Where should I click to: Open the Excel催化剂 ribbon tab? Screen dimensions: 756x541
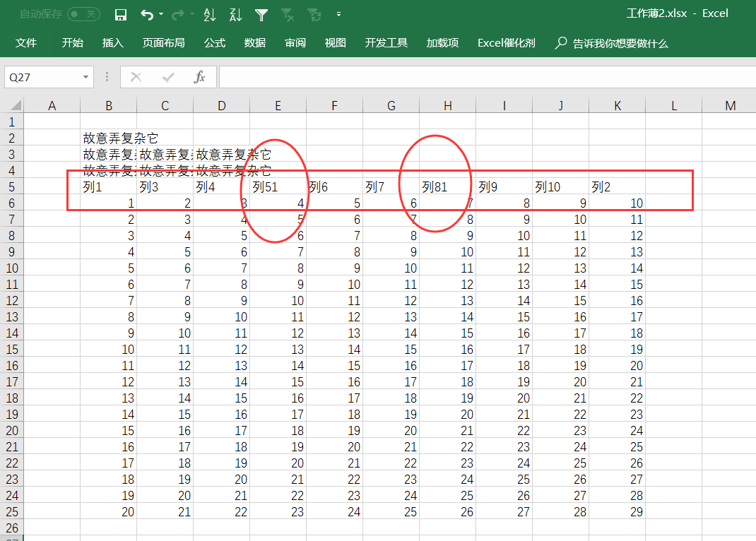pyautogui.click(x=507, y=43)
